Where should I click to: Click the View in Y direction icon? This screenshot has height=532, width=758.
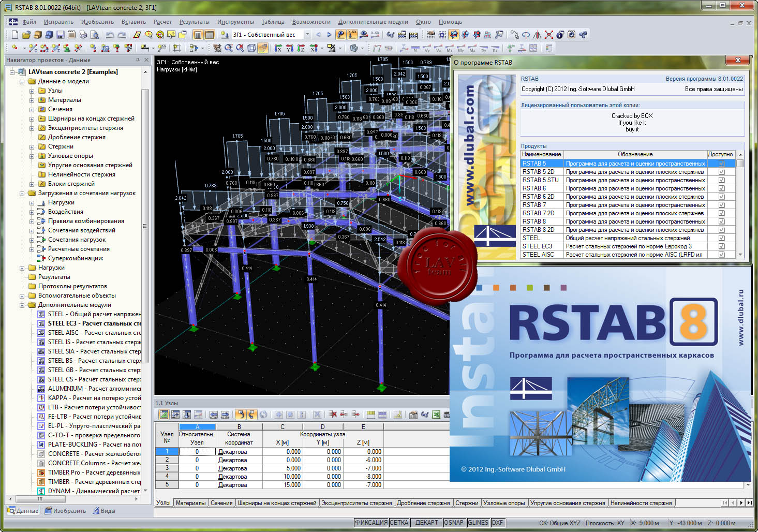click(x=289, y=48)
